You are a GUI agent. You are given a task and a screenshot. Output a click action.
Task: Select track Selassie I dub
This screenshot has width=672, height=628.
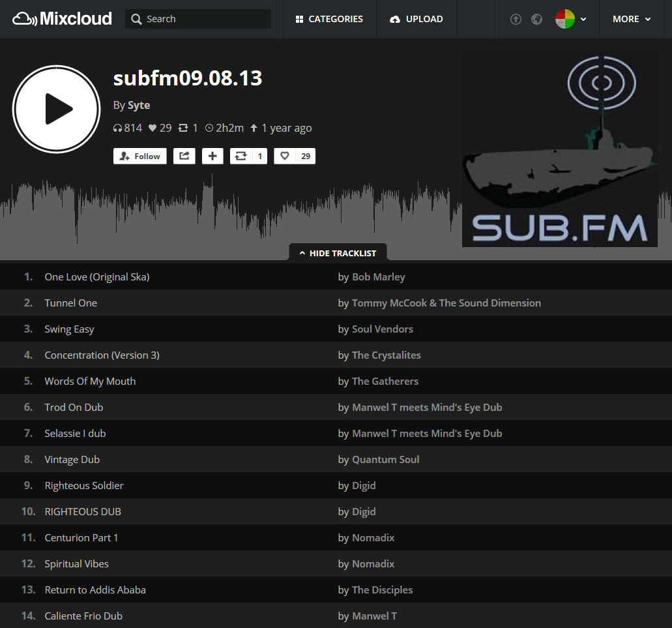(75, 434)
